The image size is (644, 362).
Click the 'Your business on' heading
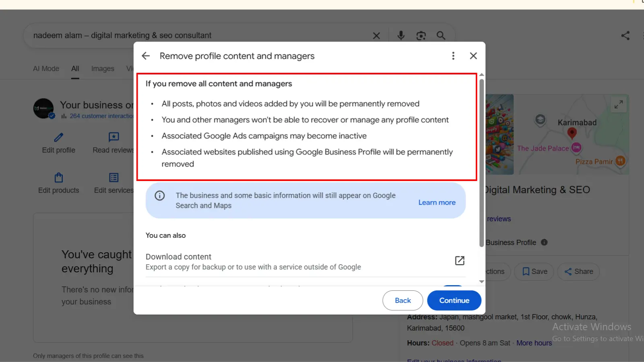(97, 105)
